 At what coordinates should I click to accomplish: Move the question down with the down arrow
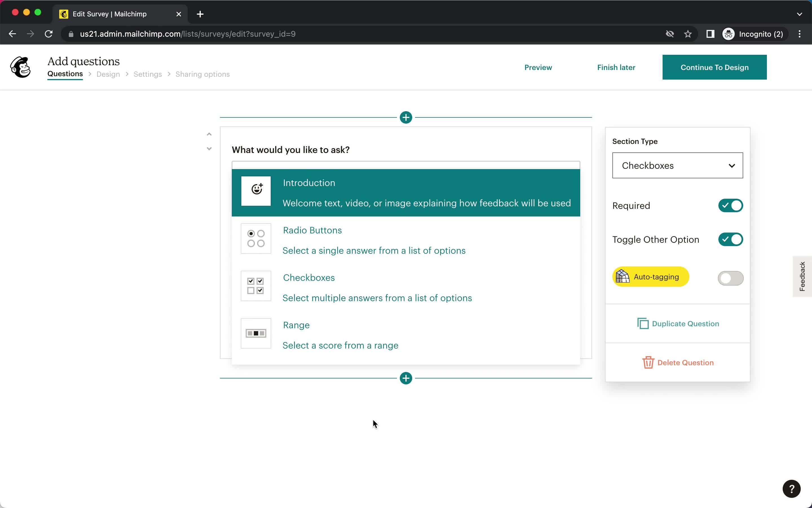coord(209,148)
